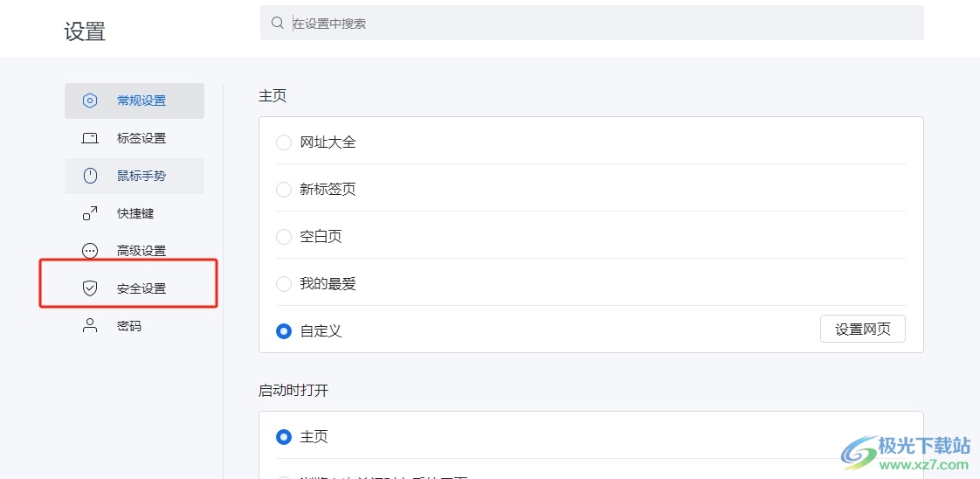
Task: Select the 自定义 homepage radio option
Action: [x=284, y=331]
